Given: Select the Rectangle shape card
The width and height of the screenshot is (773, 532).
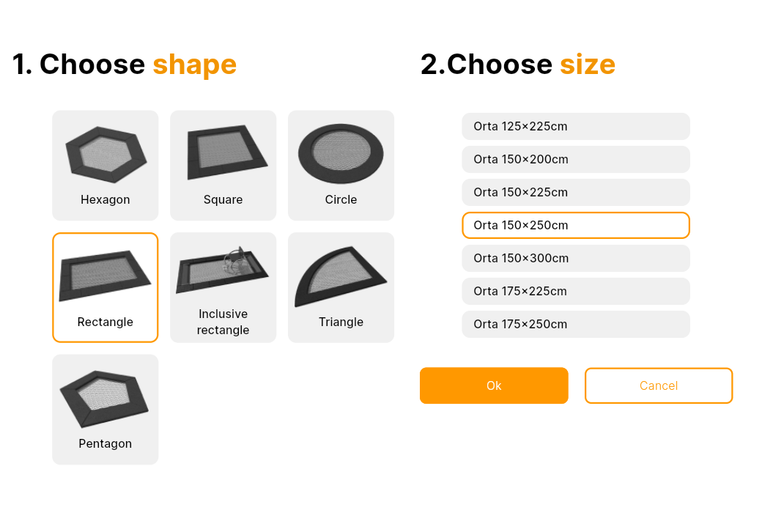Looking at the screenshot, I should pyautogui.click(x=105, y=287).
